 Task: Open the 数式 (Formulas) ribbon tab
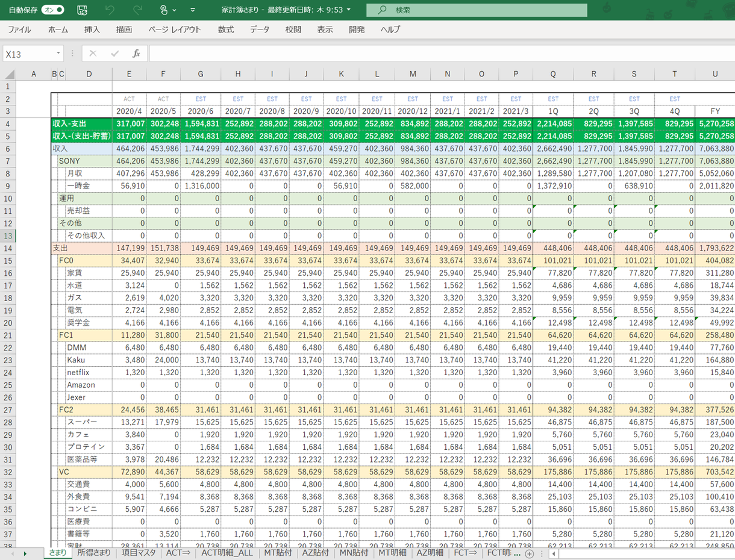[x=226, y=30]
